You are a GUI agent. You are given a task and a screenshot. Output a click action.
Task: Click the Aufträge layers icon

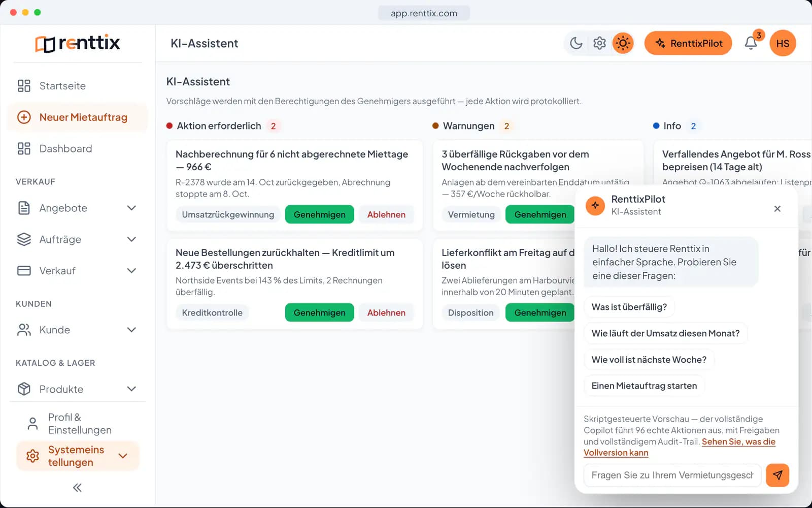click(24, 239)
